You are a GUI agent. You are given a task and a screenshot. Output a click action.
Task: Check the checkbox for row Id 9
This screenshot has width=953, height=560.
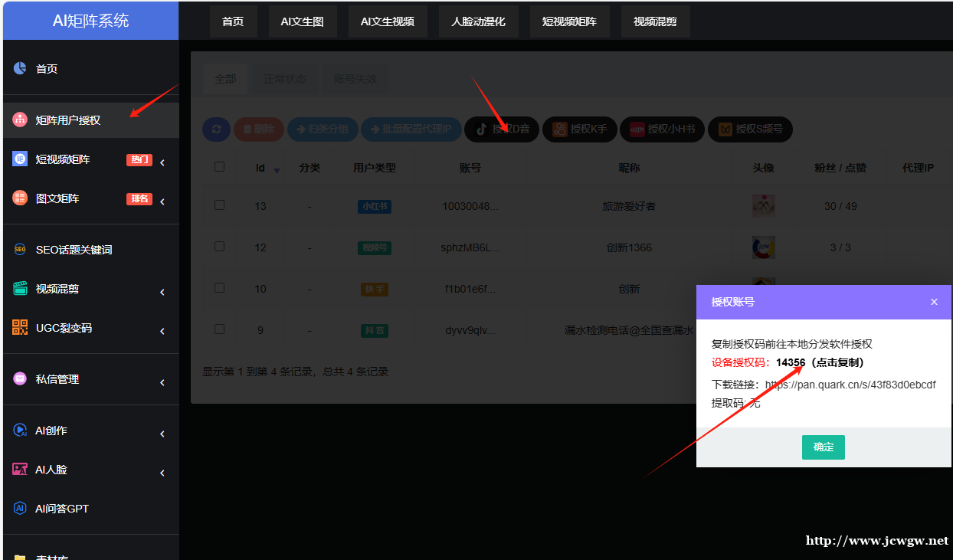tap(219, 329)
